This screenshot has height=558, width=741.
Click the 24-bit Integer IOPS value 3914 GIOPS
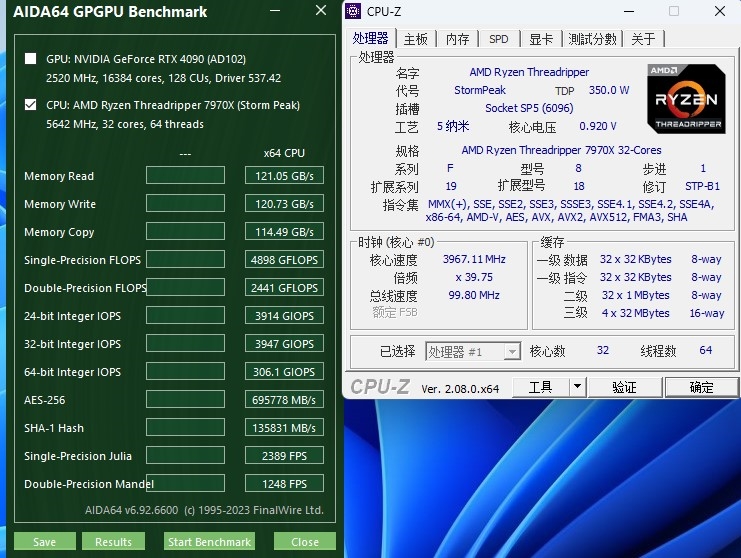pos(284,316)
